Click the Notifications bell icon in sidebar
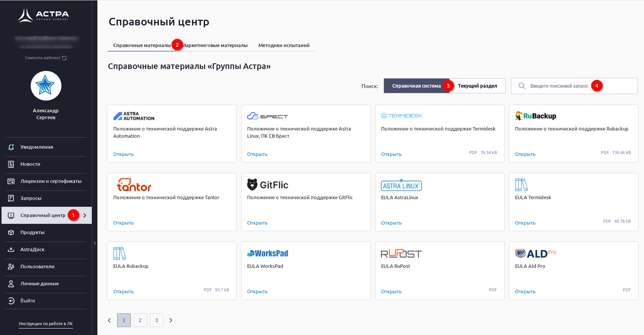 click(x=11, y=147)
